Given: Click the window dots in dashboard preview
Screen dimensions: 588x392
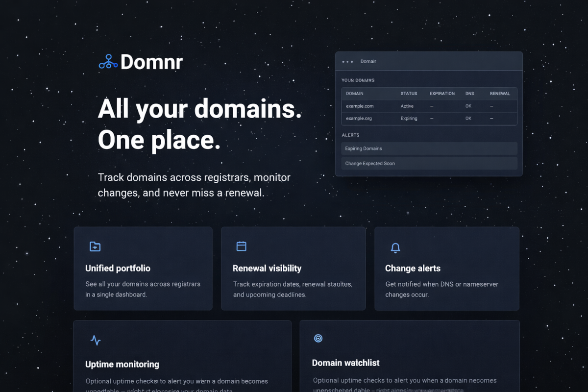Looking at the screenshot, I should pos(347,62).
